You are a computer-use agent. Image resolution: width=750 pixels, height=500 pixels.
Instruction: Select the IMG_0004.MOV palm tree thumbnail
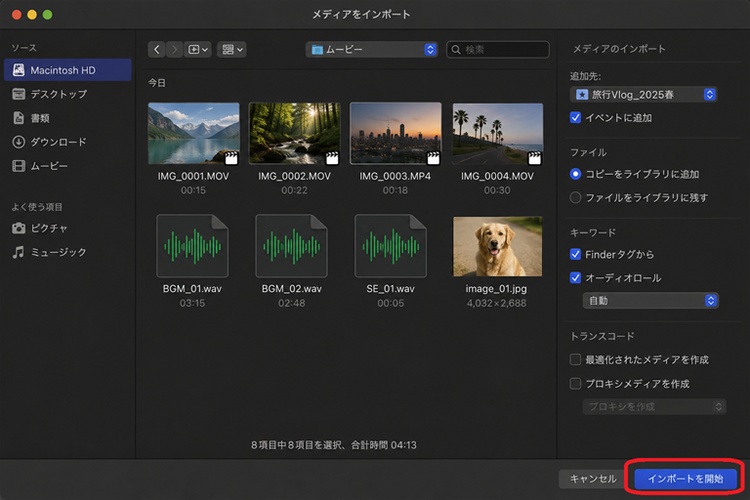[x=497, y=133]
